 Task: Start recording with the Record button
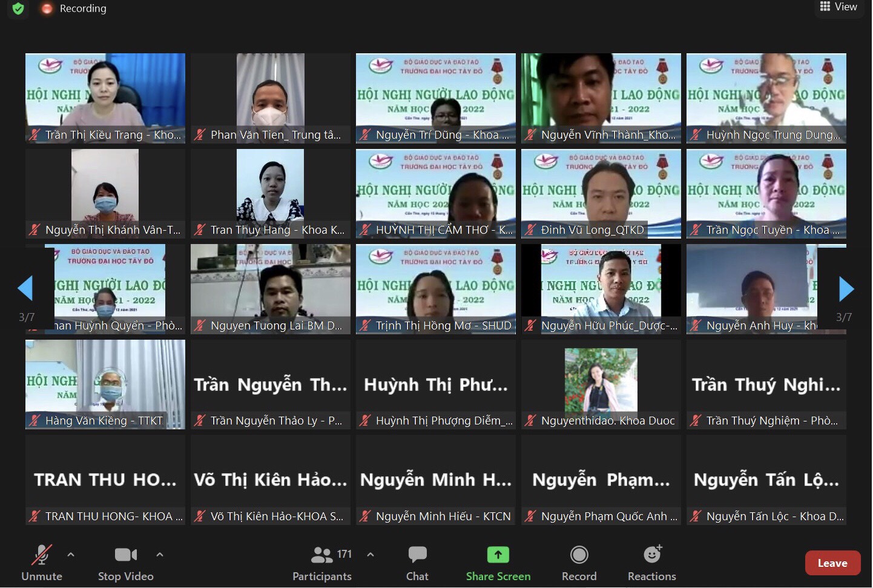point(579,563)
